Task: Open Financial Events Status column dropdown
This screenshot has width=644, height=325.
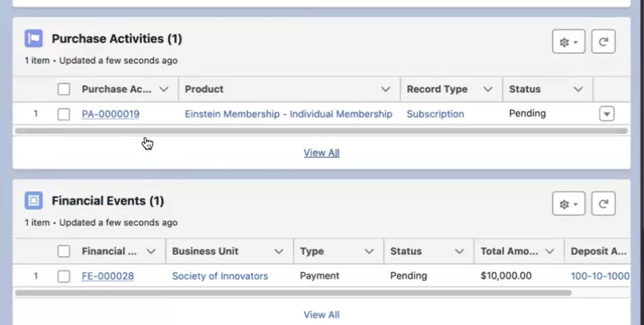Action: (459, 251)
